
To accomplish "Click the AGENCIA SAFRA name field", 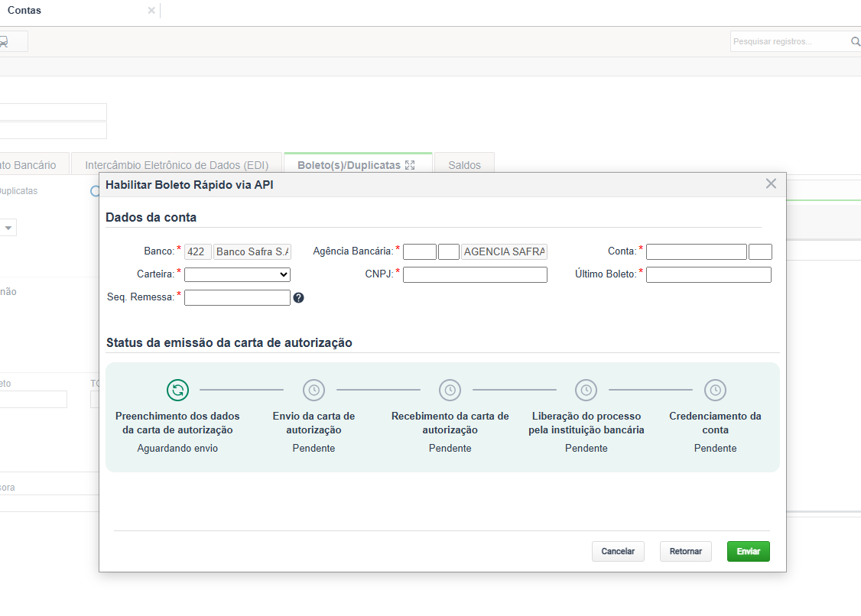I will (505, 251).
